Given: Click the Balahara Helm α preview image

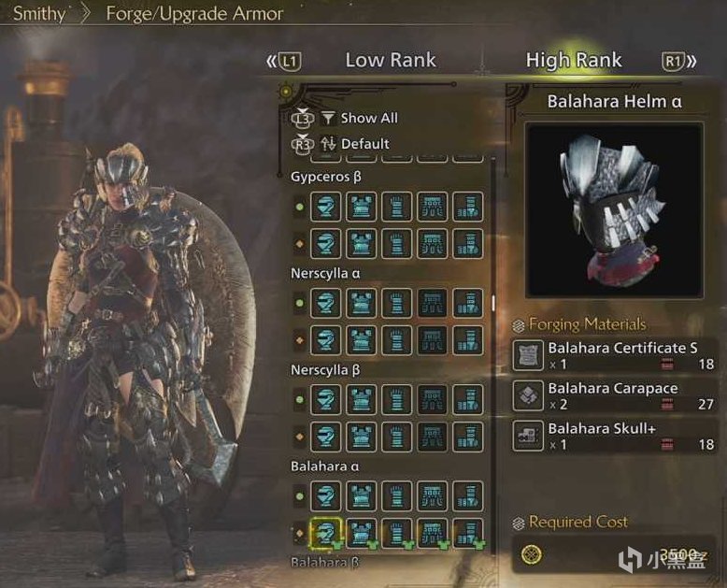Looking at the screenshot, I should [x=615, y=210].
